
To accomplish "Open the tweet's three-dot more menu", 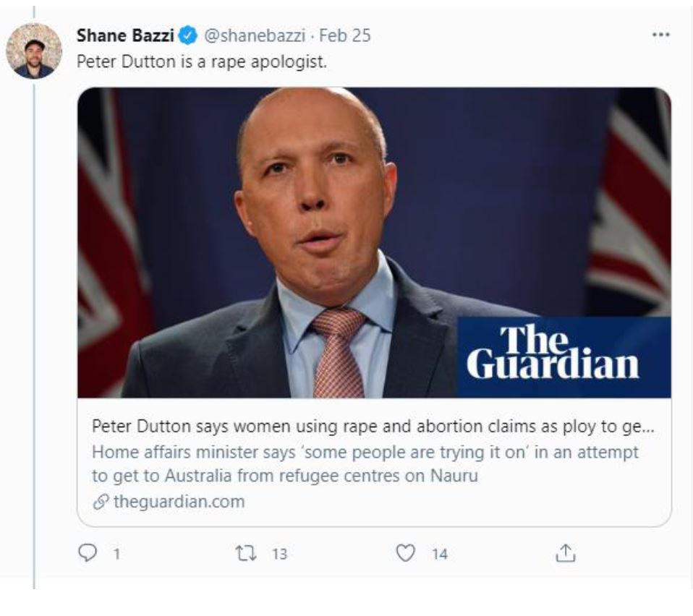I will click(660, 35).
